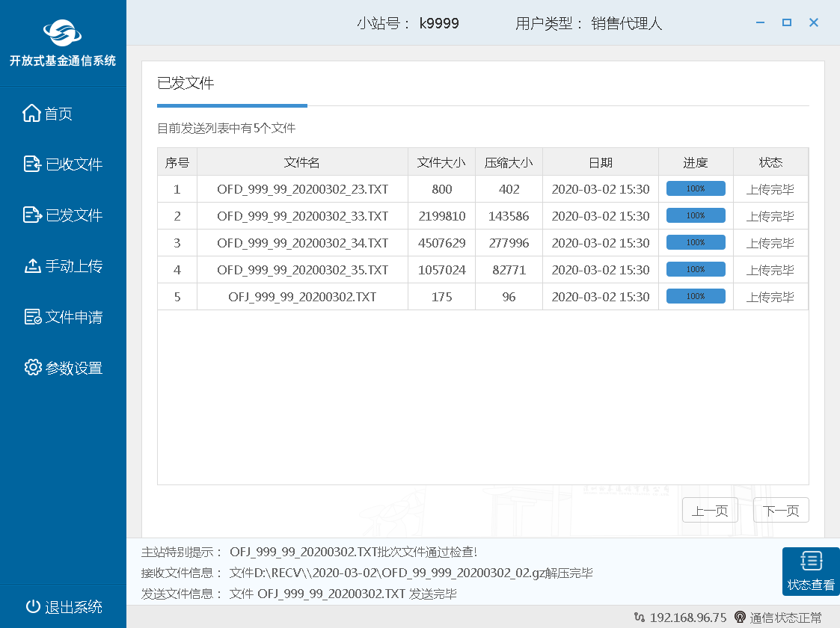
Task: Click the station number k9999
Action: tap(439, 23)
